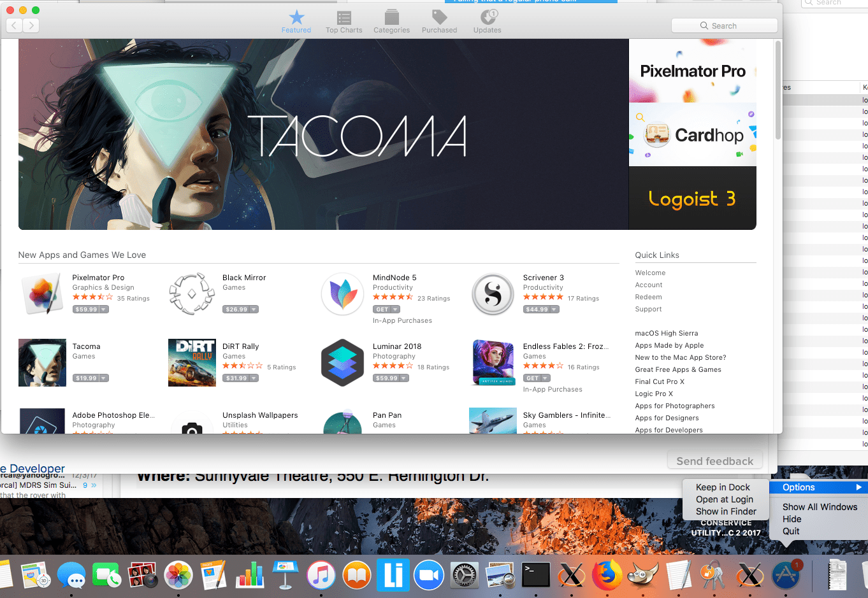This screenshot has height=598, width=868.
Task: Click the DiRT Rally app icon
Action: pyautogui.click(x=192, y=363)
